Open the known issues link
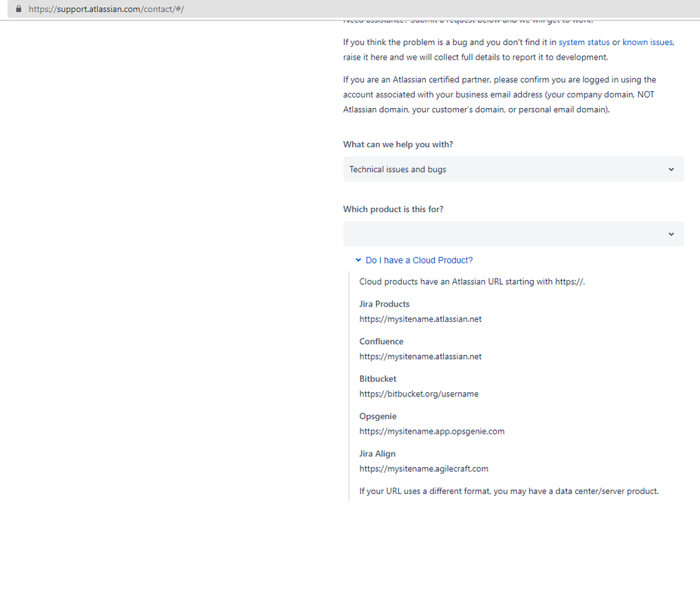This screenshot has height=602, width=700. click(648, 42)
